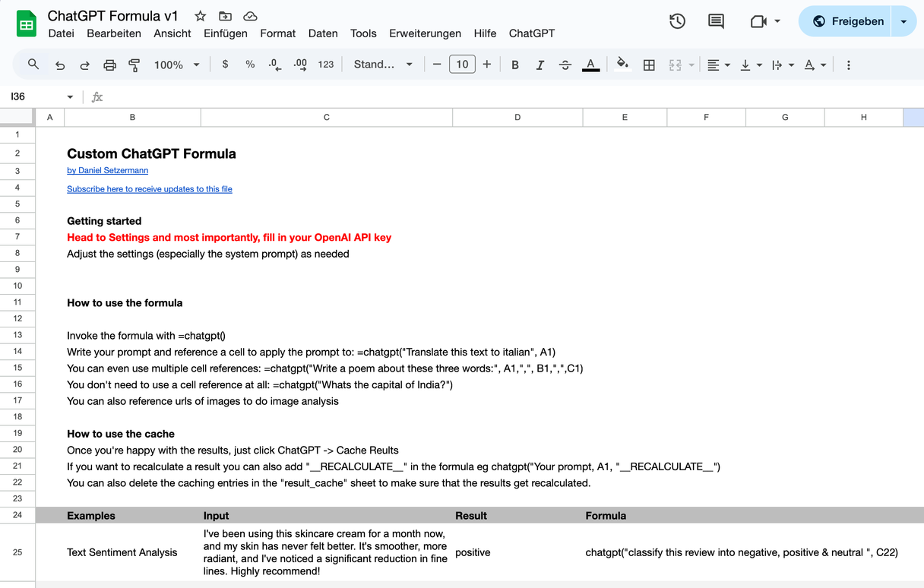This screenshot has width=924, height=588.
Task: Rename the ChatGPT Formula v1 title
Action: [x=113, y=16]
